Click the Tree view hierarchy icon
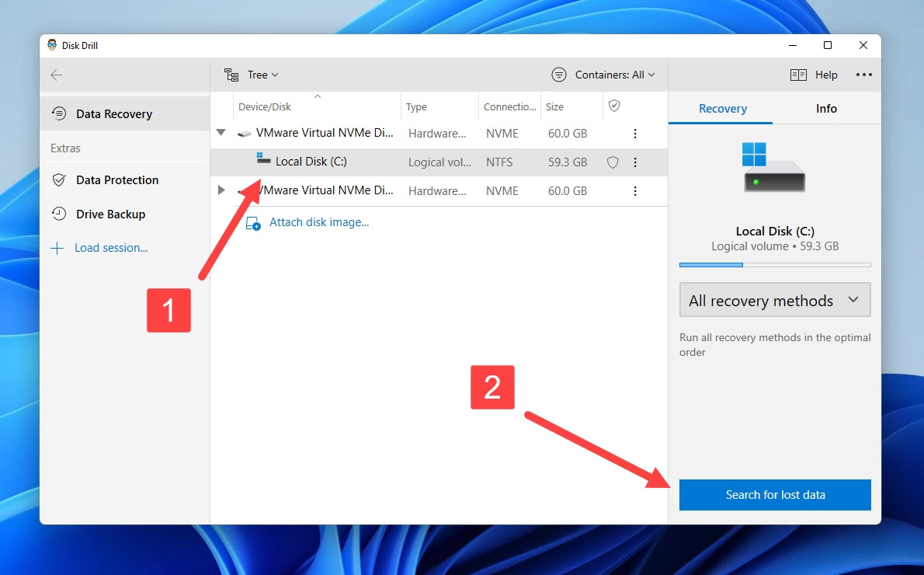The width and height of the screenshot is (924, 575). pos(231,75)
